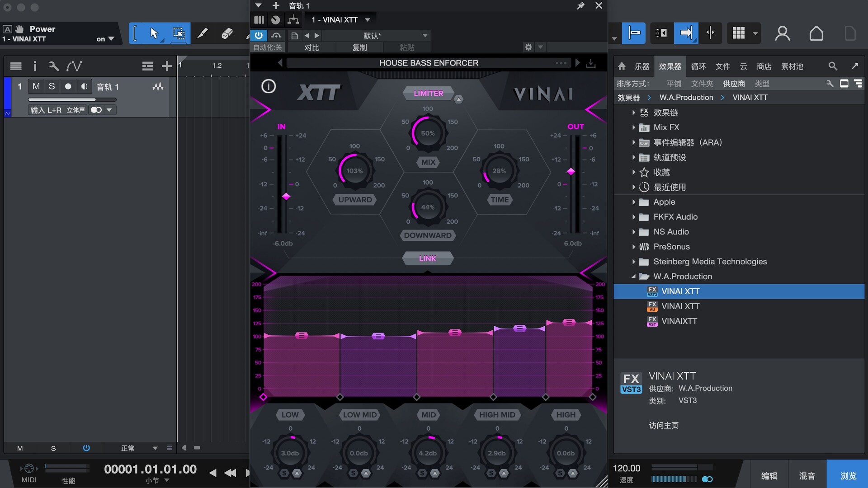Click the preset download/save icon
868x488 pixels.
pos(591,63)
